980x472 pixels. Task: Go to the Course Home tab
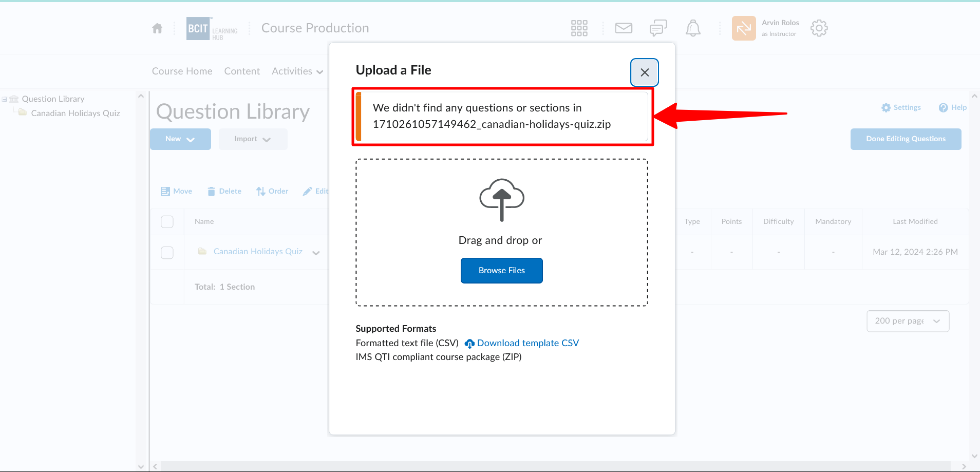[x=182, y=71]
